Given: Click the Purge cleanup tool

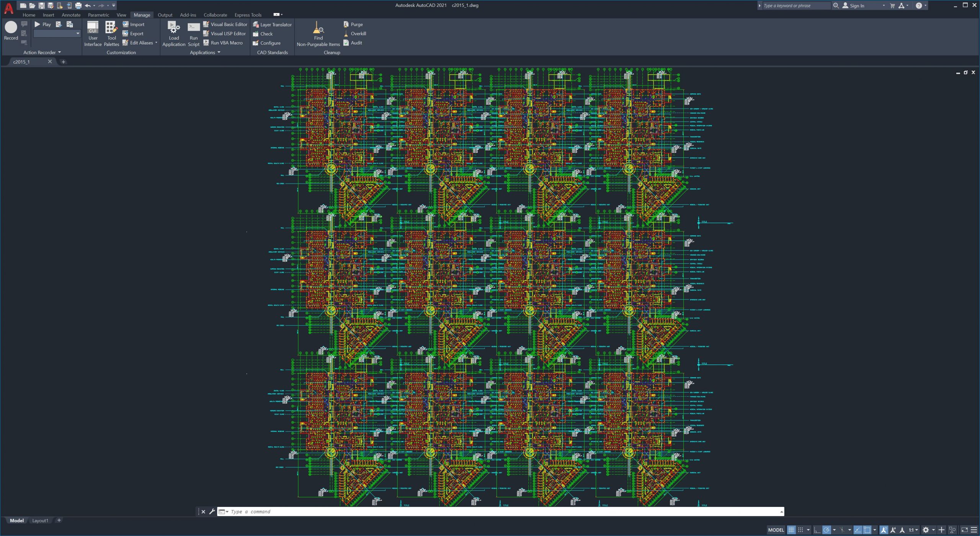Looking at the screenshot, I should pos(353,24).
